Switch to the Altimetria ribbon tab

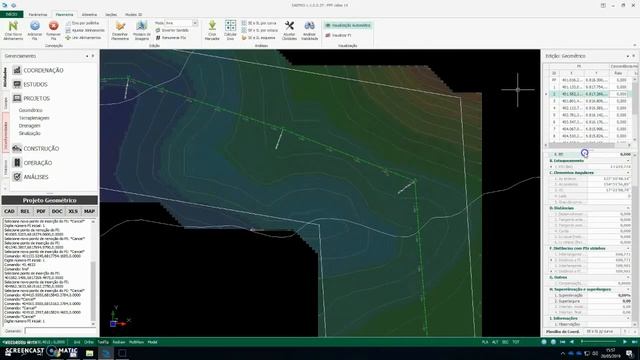[x=89, y=14]
